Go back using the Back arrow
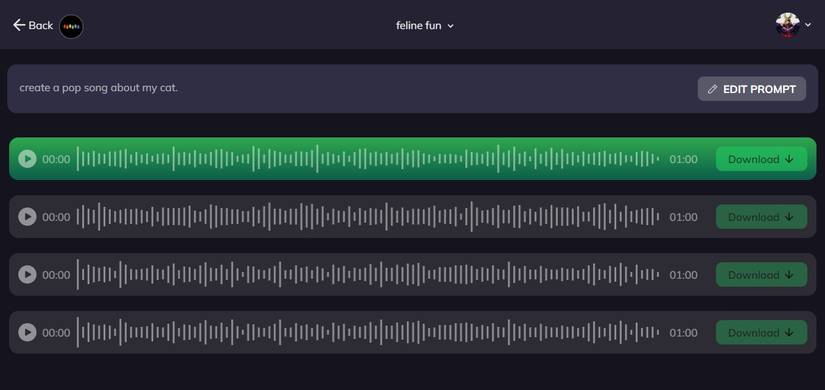Image resolution: width=825 pixels, height=390 pixels. coord(33,25)
